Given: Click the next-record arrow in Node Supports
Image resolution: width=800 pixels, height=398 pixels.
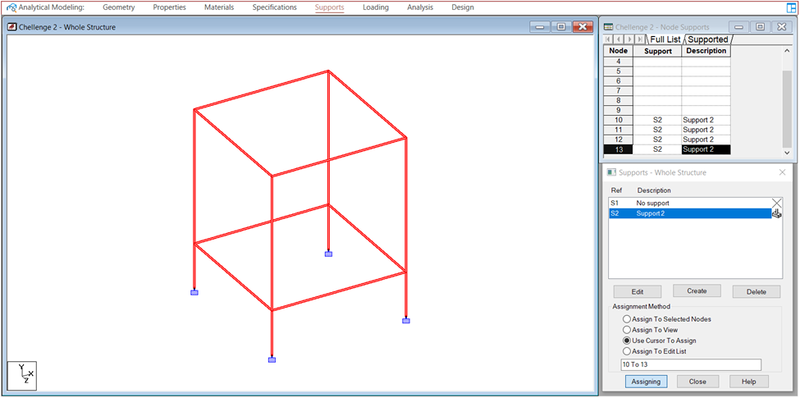Looking at the screenshot, I should coord(629,39).
